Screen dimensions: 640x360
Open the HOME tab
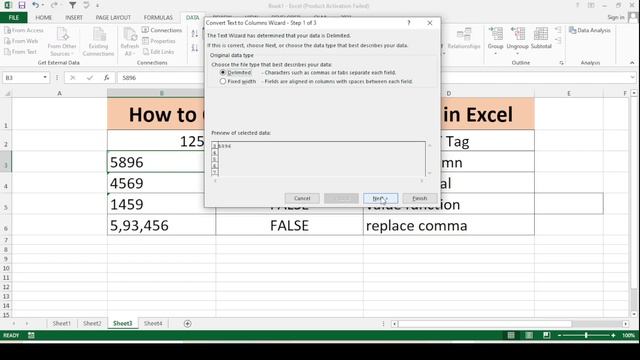pos(43,18)
